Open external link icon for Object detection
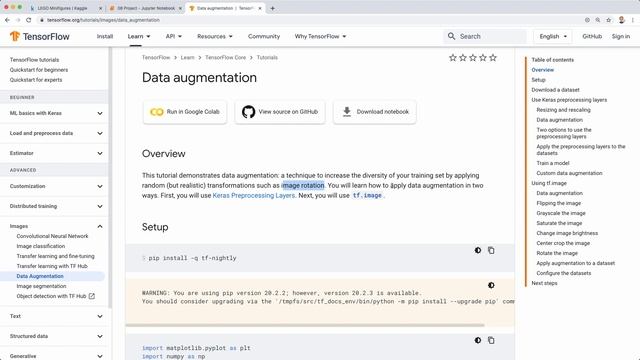 [92, 296]
